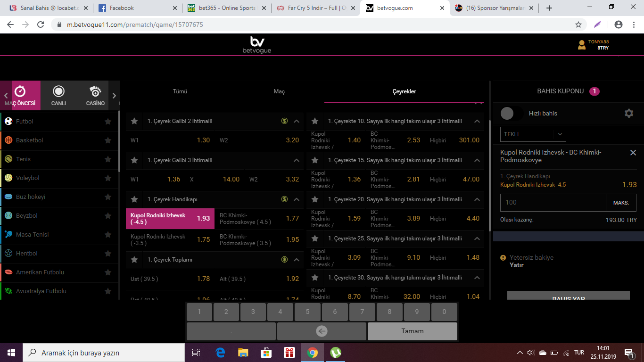644x362 pixels.
Task: Tap the backspace key on keypad
Action: (x=322, y=331)
